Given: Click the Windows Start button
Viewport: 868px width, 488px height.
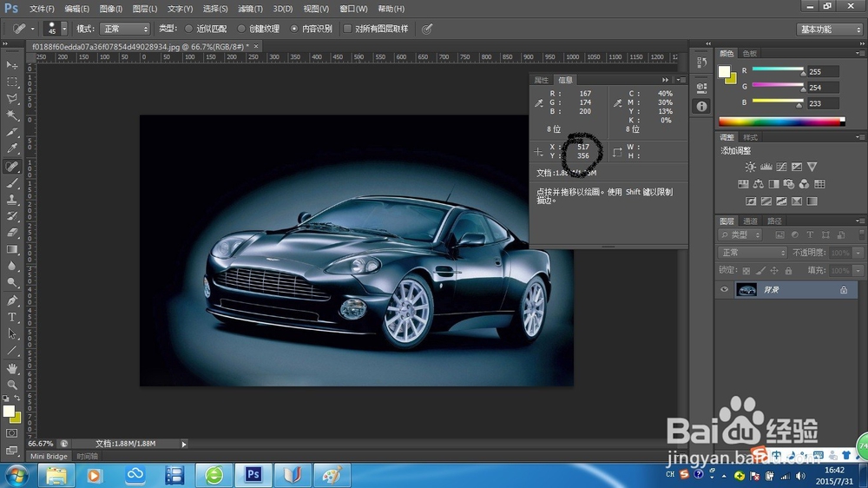Looking at the screenshot, I should tap(16, 475).
